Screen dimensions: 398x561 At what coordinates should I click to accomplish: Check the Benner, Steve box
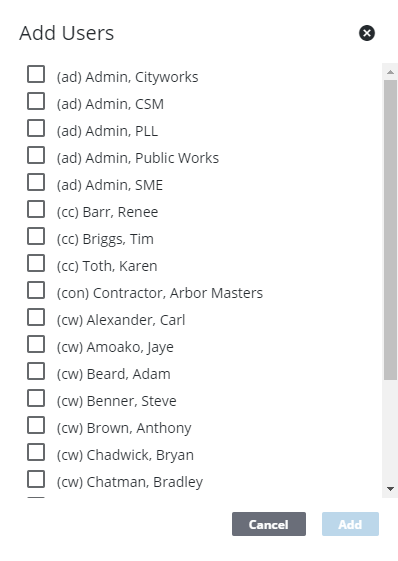tap(36, 398)
